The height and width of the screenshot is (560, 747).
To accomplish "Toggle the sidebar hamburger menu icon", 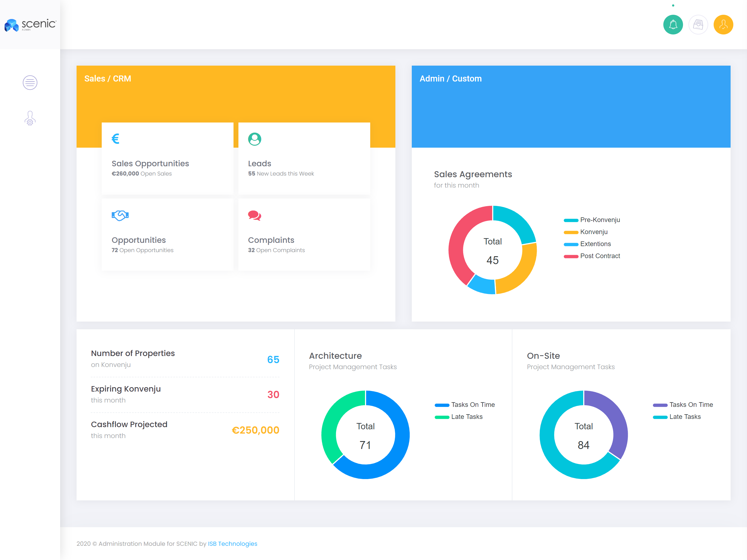I will click(x=30, y=82).
